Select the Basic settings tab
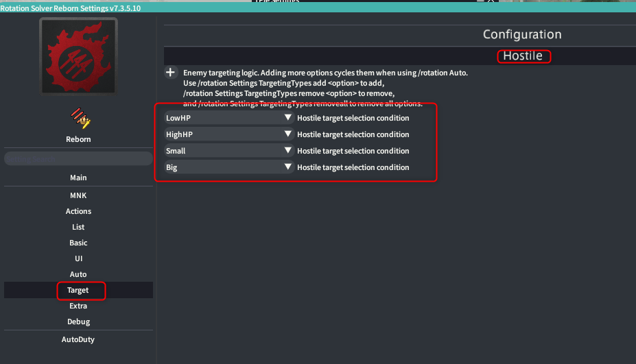 [x=78, y=243]
